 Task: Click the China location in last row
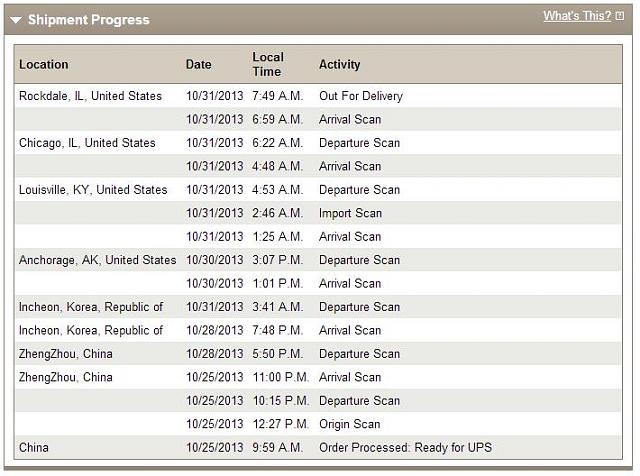tap(33, 447)
